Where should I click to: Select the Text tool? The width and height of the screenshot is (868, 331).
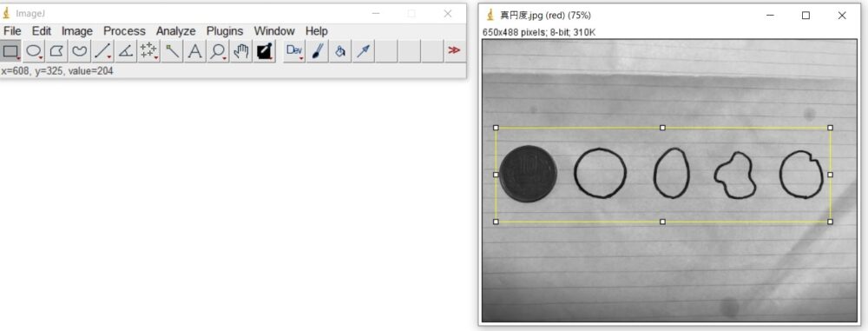[194, 51]
